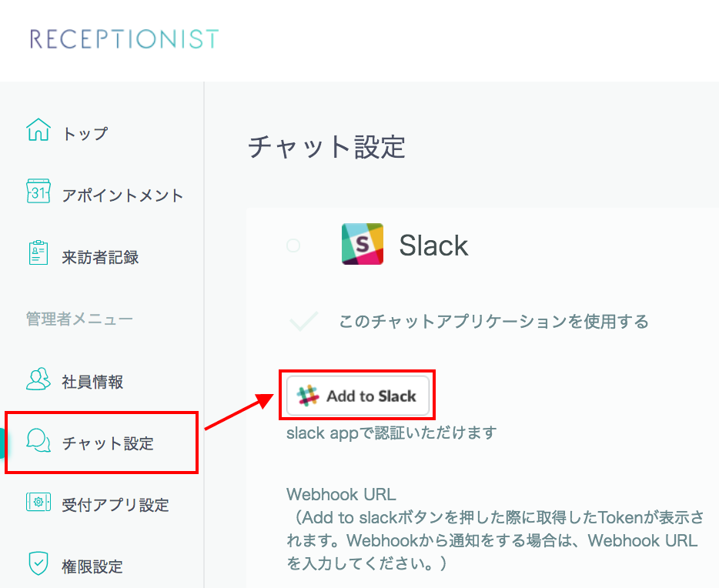The image size is (719, 588).
Task: Toggle the checkmark to use this chat application
Action: [304, 321]
